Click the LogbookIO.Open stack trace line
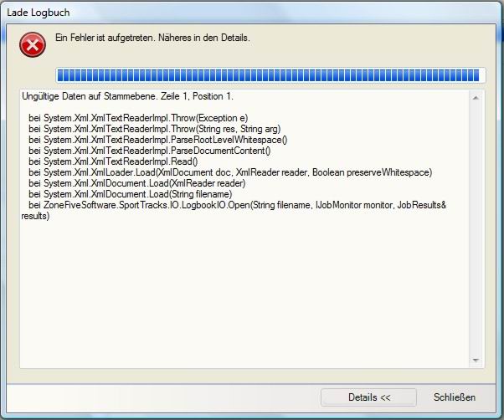 (x=237, y=205)
